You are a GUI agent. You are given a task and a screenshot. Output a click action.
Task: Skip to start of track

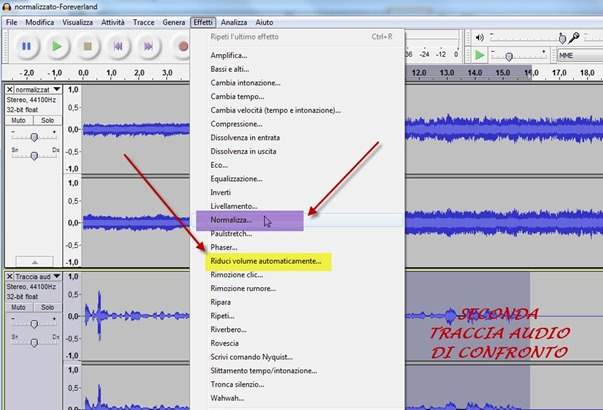point(118,46)
